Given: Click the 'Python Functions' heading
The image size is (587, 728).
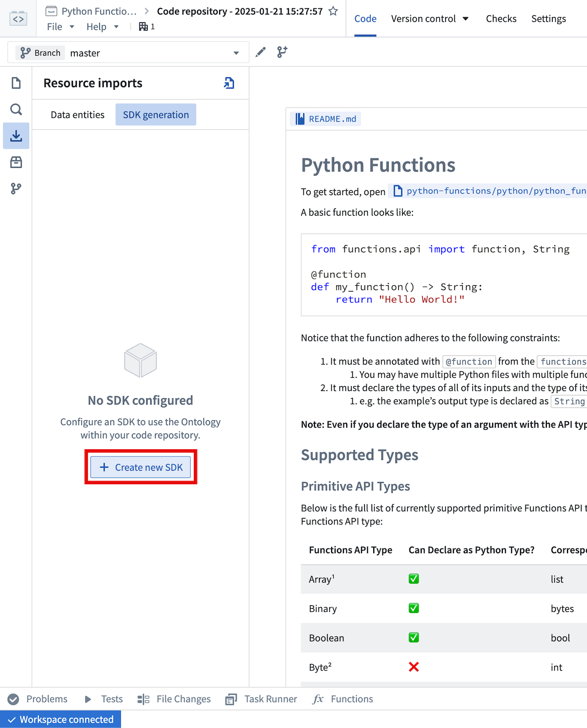Looking at the screenshot, I should click(x=378, y=165).
